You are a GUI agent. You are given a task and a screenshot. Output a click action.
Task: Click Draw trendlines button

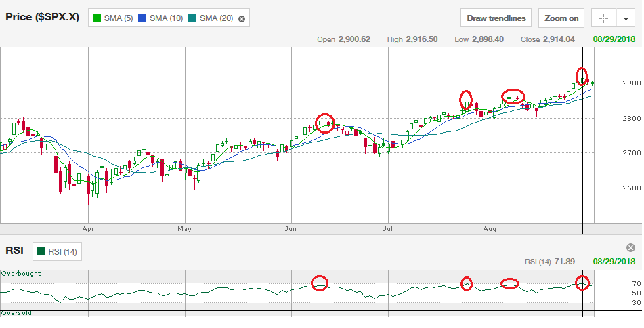point(496,18)
